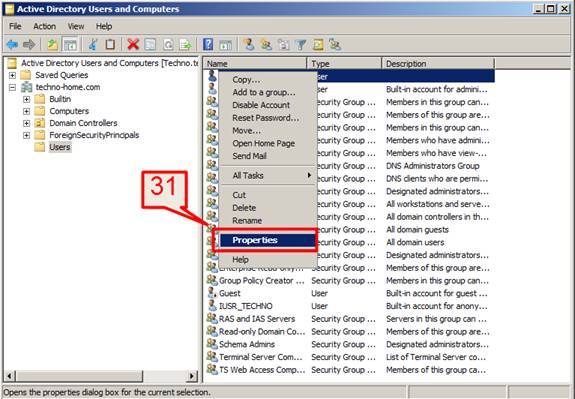This screenshot has height=399, width=575.
Task: Choose Copy... in the context menu
Action: [x=268, y=80]
